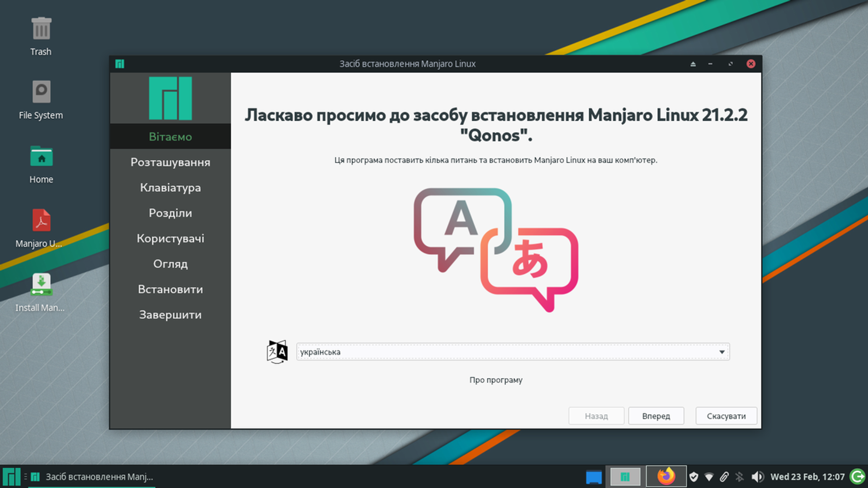Click the window title 'Засіб встановлення Manjaro Linux'
This screenshot has width=868, height=488.
tap(407, 64)
